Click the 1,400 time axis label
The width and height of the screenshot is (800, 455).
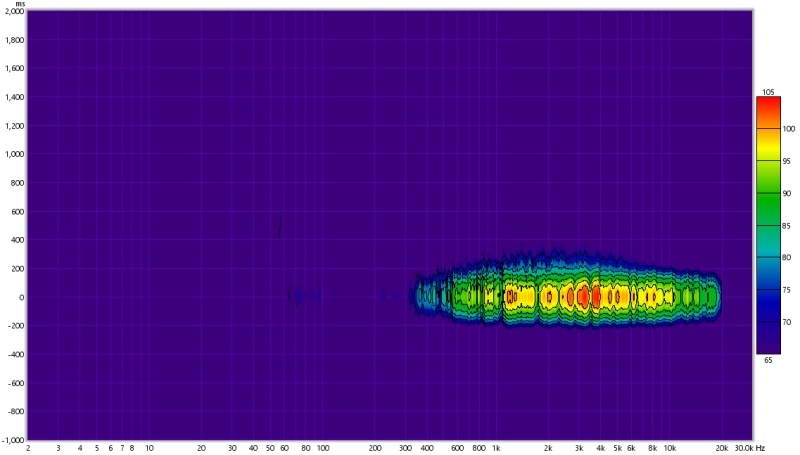pyautogui.click(x=14, y=97)
